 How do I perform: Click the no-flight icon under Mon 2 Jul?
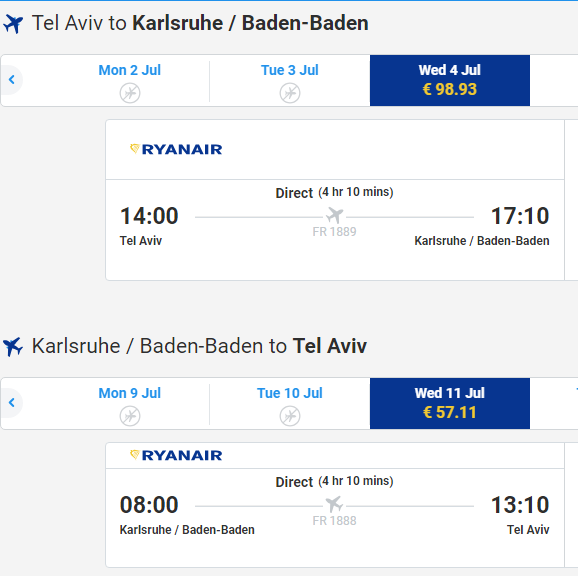point(130,93)
